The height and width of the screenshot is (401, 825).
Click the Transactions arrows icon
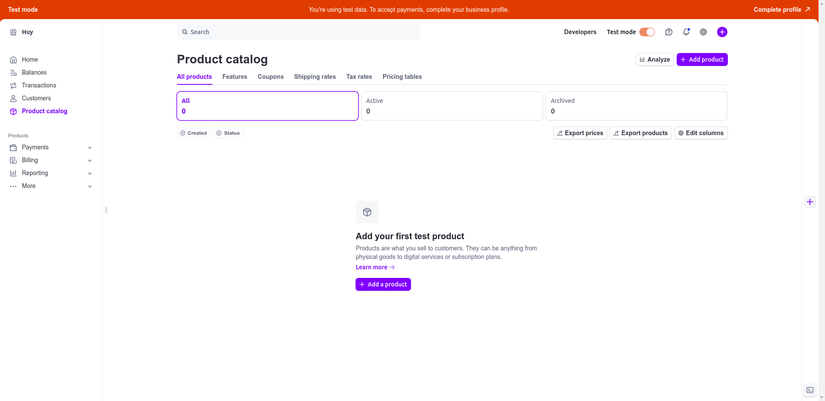click(14, 85)
